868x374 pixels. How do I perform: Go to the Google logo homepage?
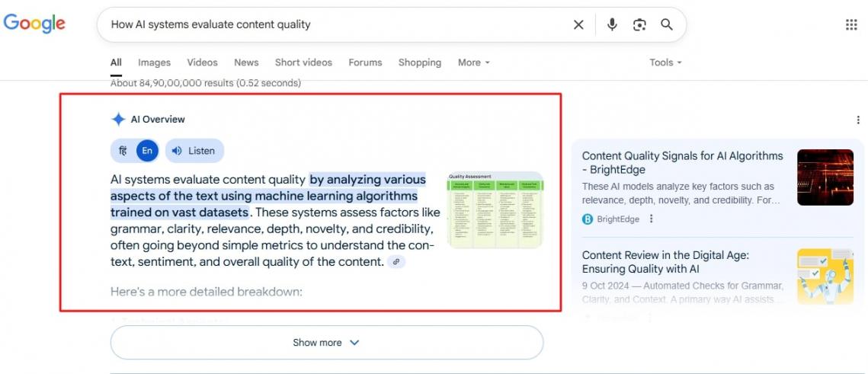coord(34,23)
